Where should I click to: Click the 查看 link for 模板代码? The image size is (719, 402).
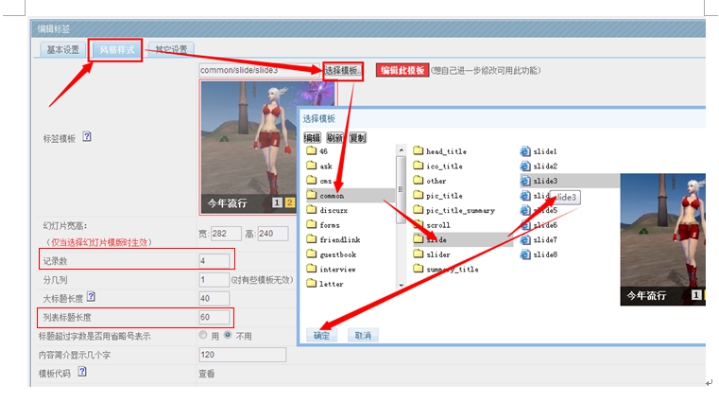point(206,373)
